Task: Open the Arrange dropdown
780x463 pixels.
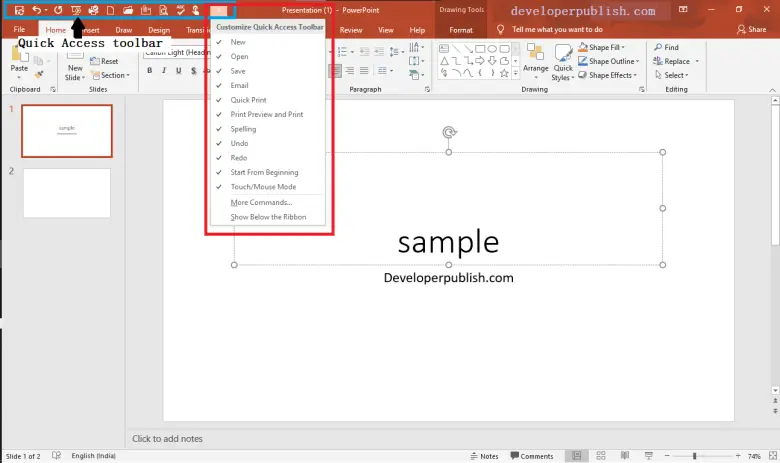Action: pos(536,62)
